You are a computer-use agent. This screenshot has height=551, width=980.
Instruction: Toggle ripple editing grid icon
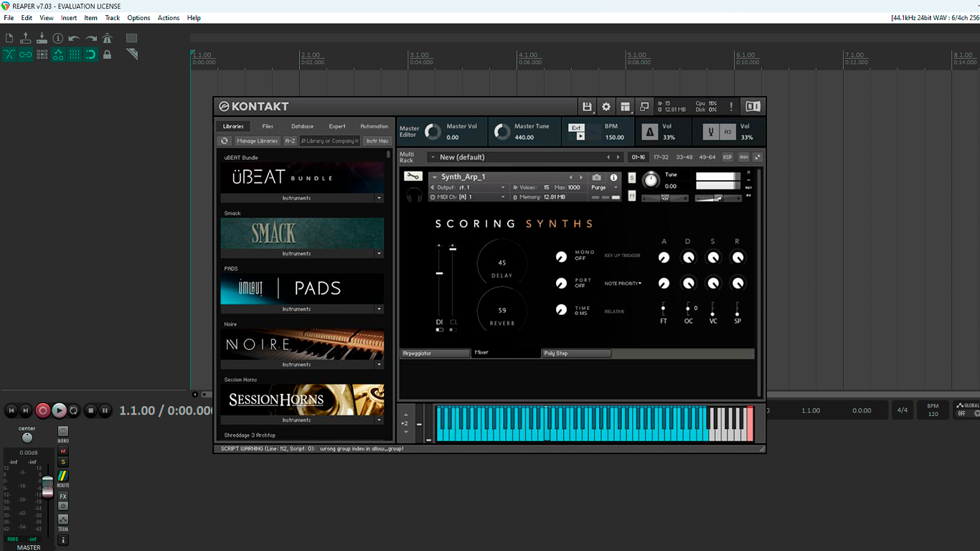point(42,55)
